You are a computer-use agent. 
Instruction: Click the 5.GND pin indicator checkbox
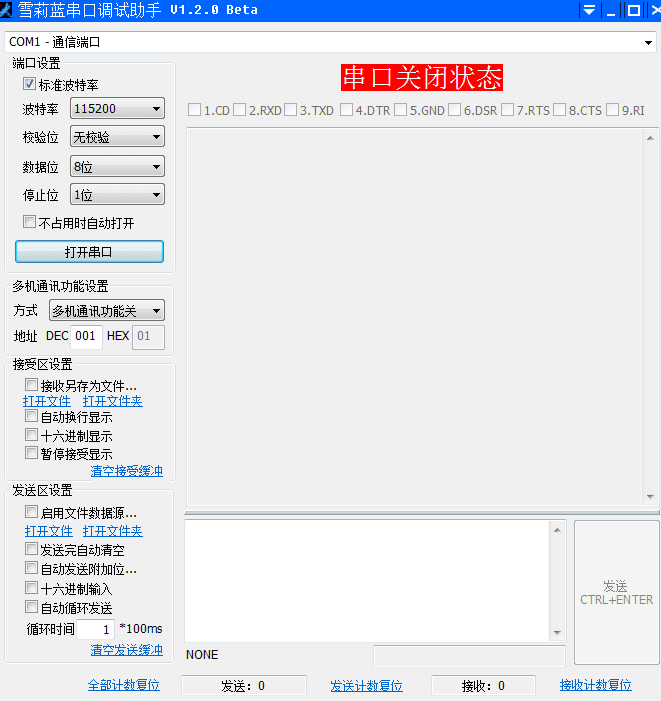401,110
